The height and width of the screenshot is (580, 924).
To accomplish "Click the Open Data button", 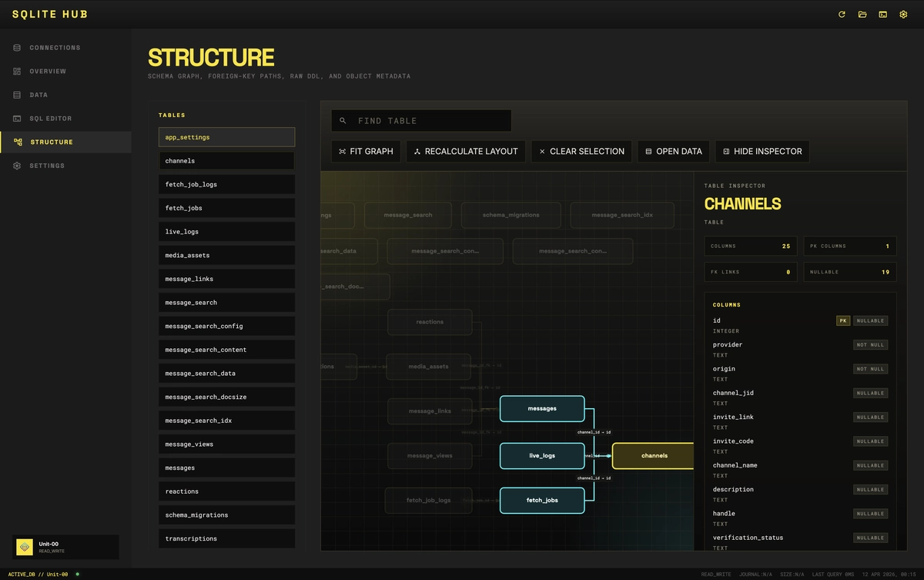I will pos(673,152).
